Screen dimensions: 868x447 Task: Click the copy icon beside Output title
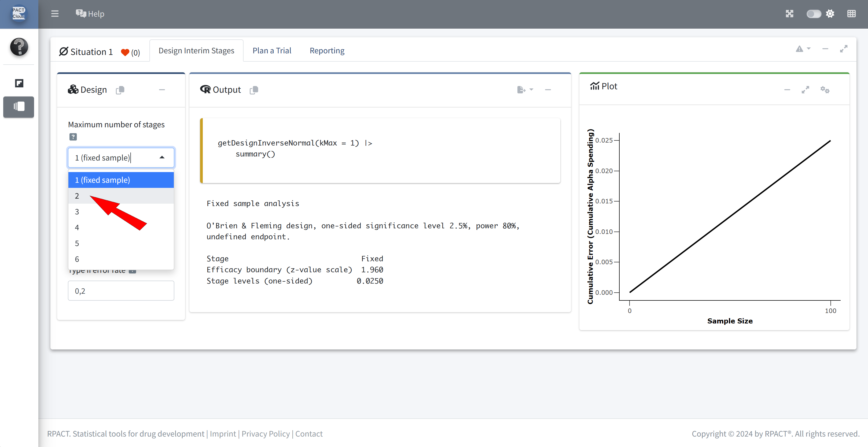pyautogui.click(x=254, y=90)
